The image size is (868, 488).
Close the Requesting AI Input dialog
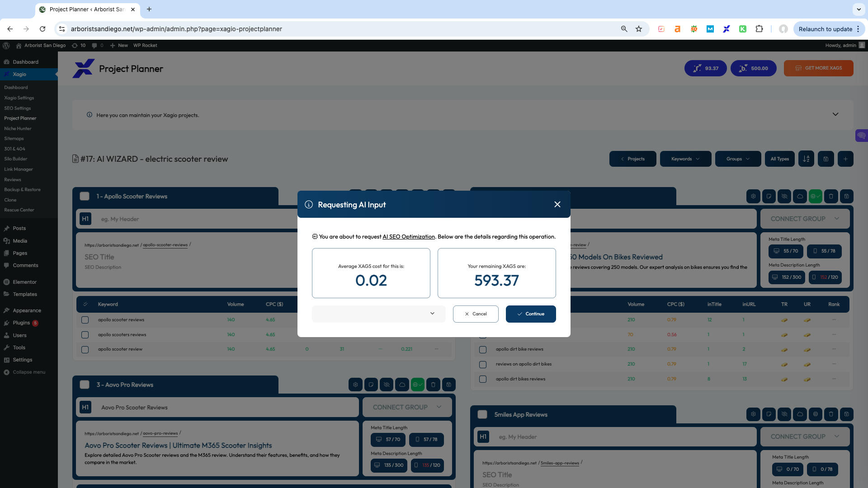coord(557,205)
